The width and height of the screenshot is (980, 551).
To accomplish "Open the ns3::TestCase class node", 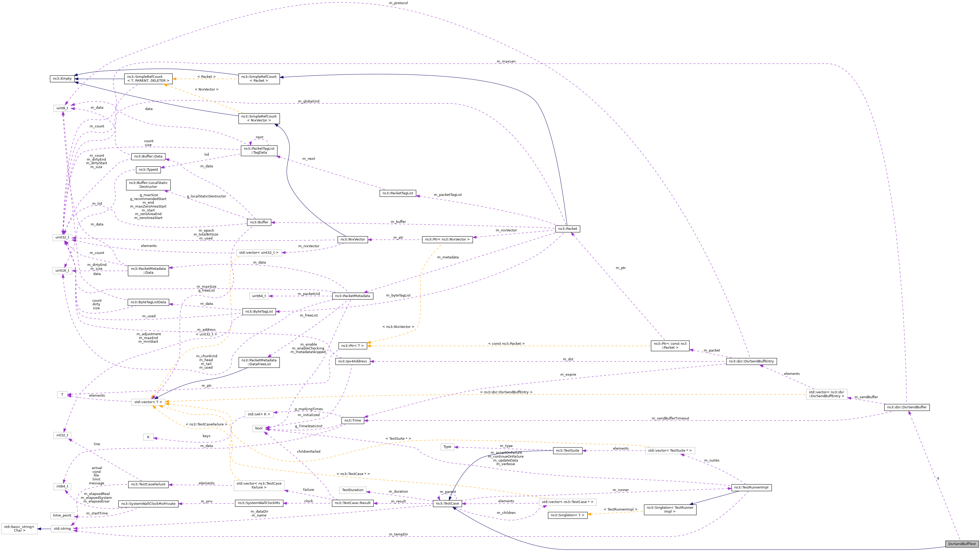I will click(x=447, y=504).
